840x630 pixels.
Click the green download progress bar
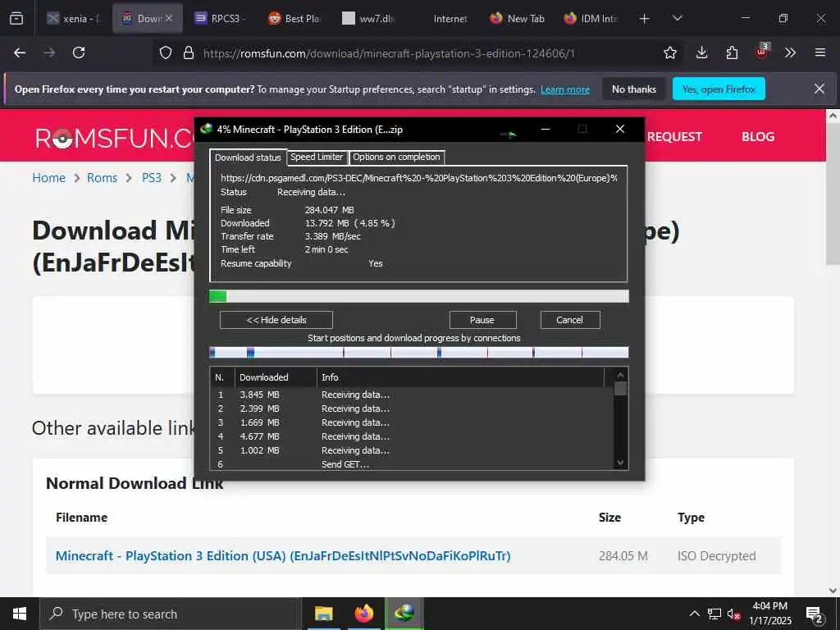tap(418, 296)
